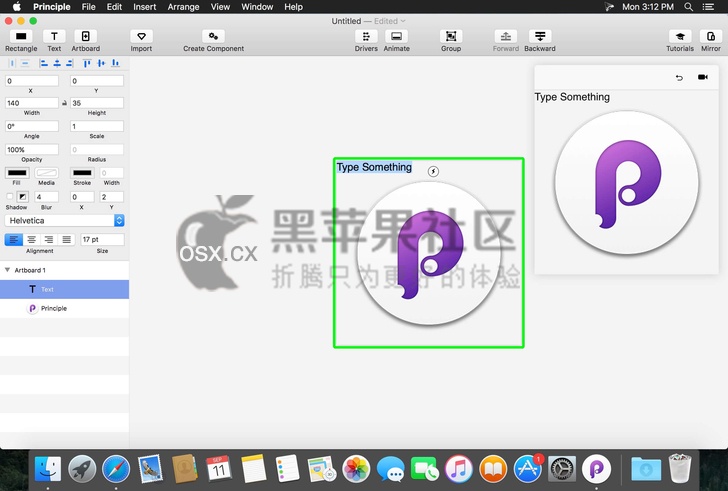Click Create Component in toolbar

pyautogui.click(x=213, y=37)
